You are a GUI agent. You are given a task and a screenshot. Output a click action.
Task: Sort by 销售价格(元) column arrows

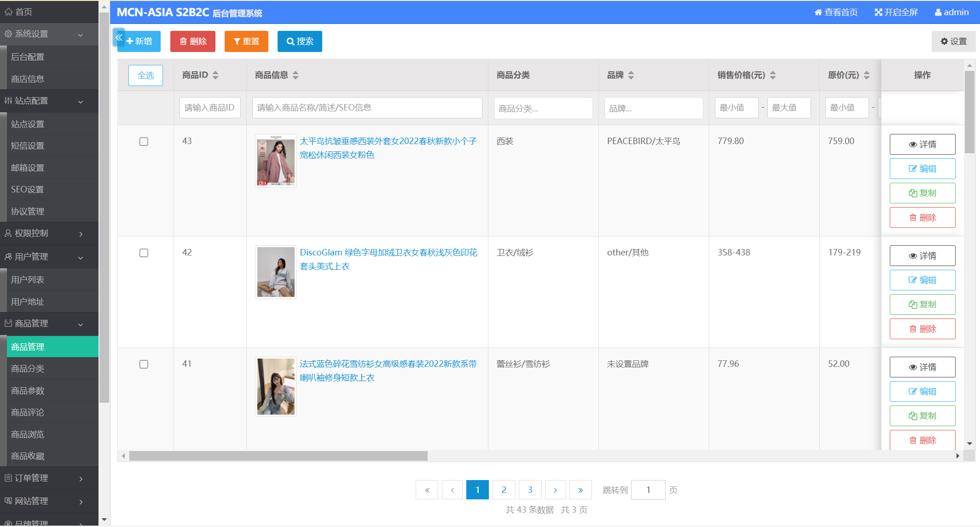pyautogui.click(x=773, y=75)
